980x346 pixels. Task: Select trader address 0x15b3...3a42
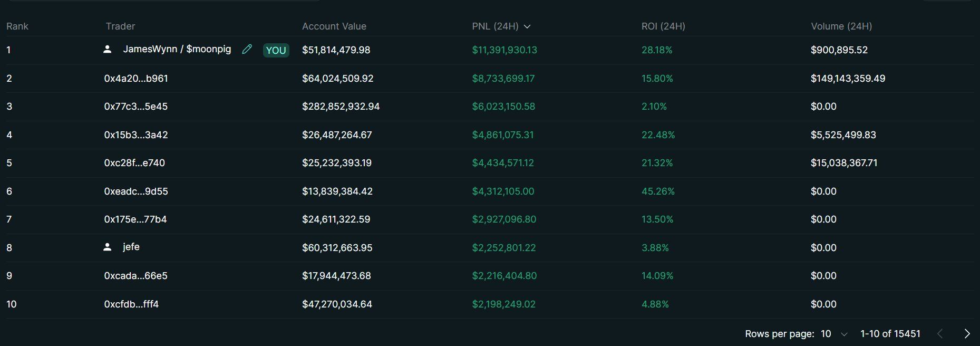(136, 135)
